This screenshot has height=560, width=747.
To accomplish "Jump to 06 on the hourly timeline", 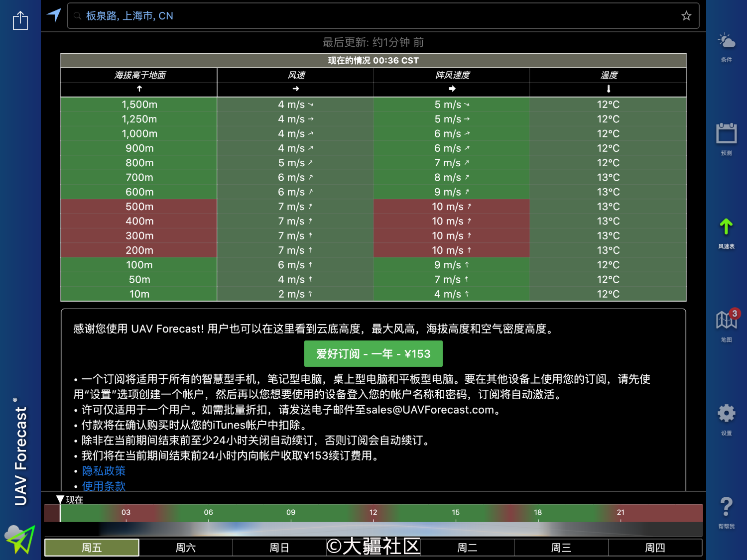I will click(208, 512).
